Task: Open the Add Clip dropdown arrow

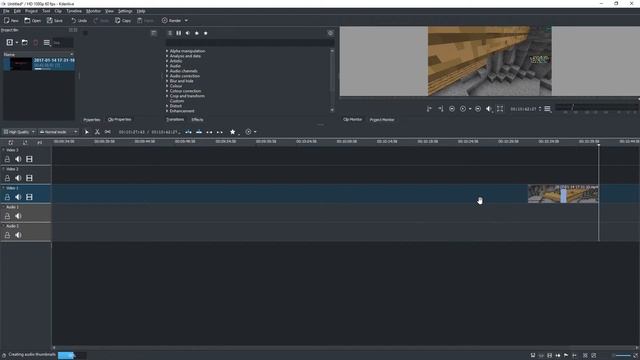Action: (x=17, y=42)
